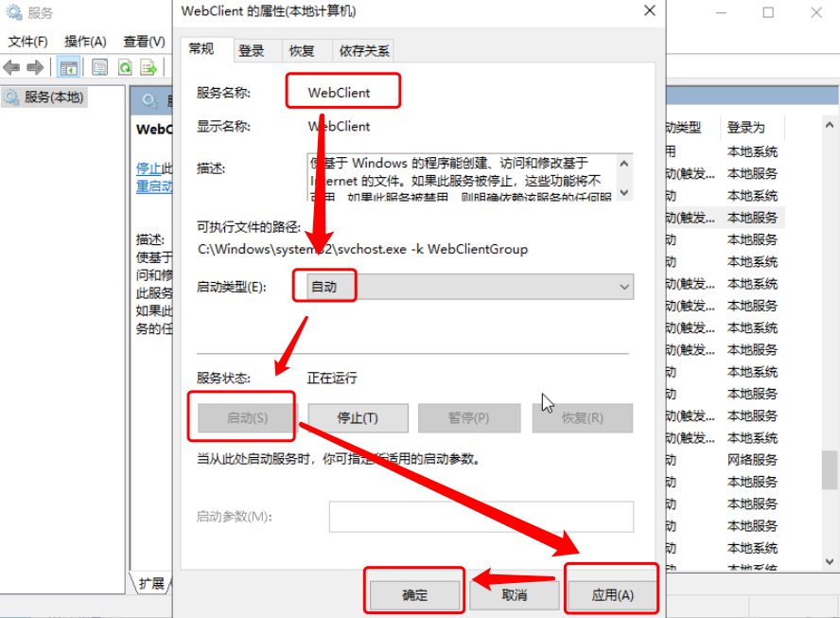The image size is (840, 618).
Task: Open the 启动类型 dropdown set to 自动
Action: click(x=470, y=287)
